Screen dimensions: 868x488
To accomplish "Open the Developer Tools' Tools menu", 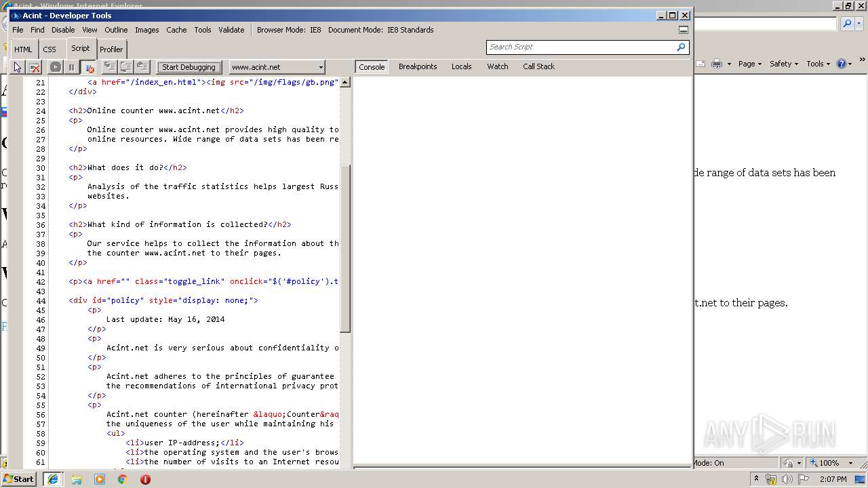I will point(203,30).
